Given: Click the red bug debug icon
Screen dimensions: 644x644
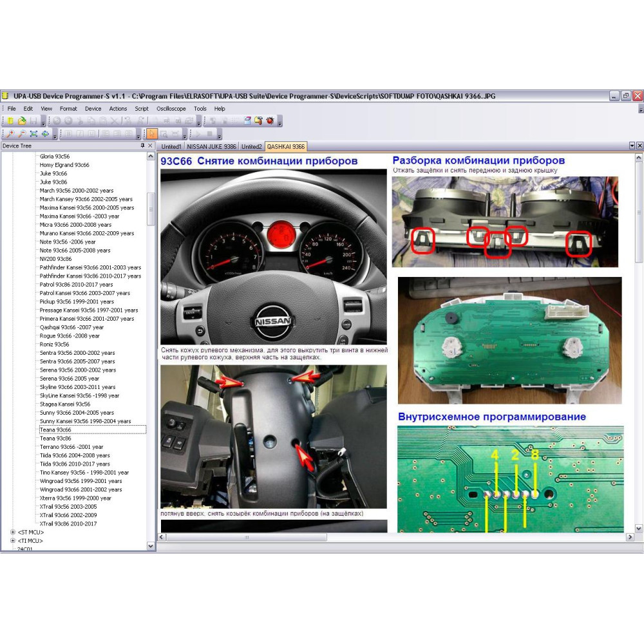Looking at the screenshot, I should (x=270, y=121).
